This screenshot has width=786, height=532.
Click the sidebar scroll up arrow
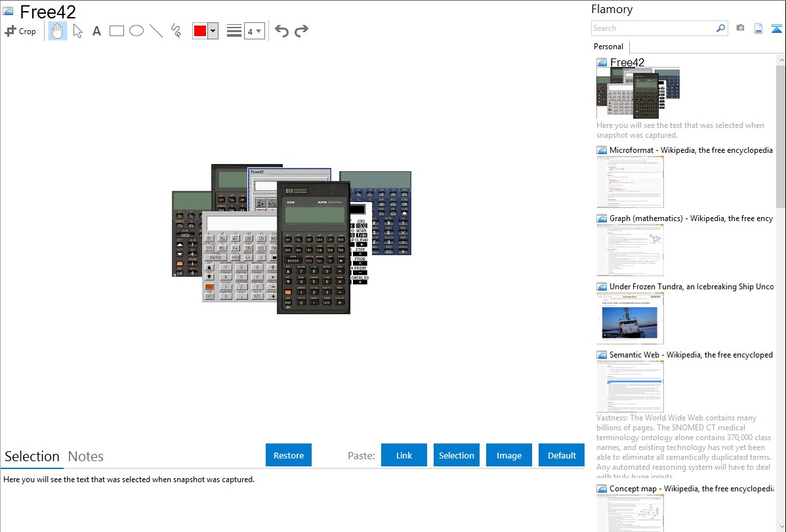coord(781,60)
